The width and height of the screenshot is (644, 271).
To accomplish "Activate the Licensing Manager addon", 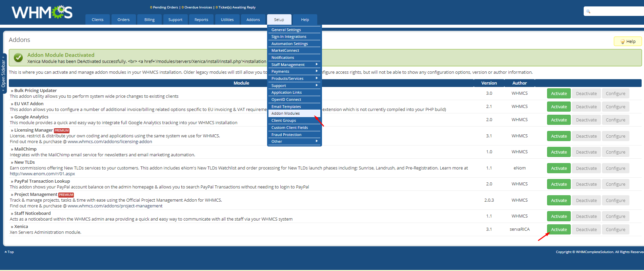I will click(559, 136).
